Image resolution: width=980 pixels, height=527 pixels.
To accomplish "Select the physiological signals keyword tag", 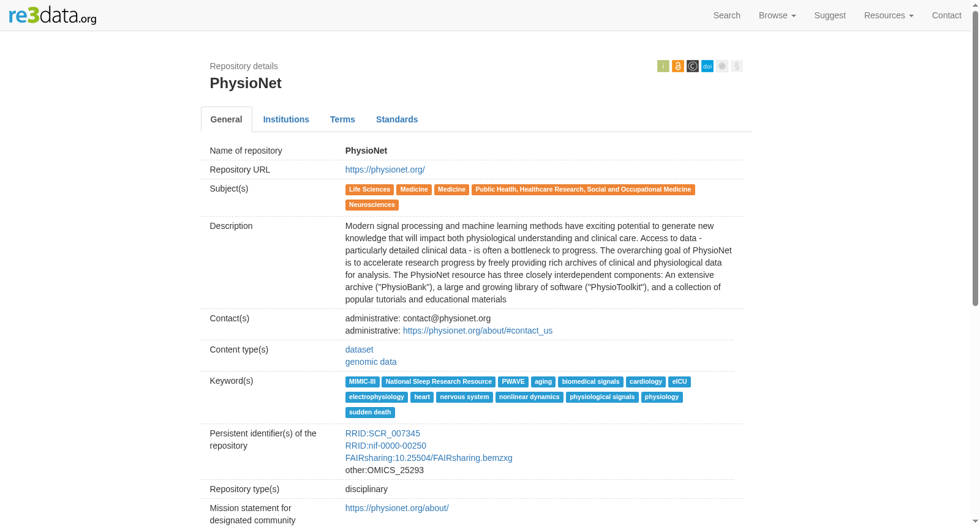I will pos(602,397).
